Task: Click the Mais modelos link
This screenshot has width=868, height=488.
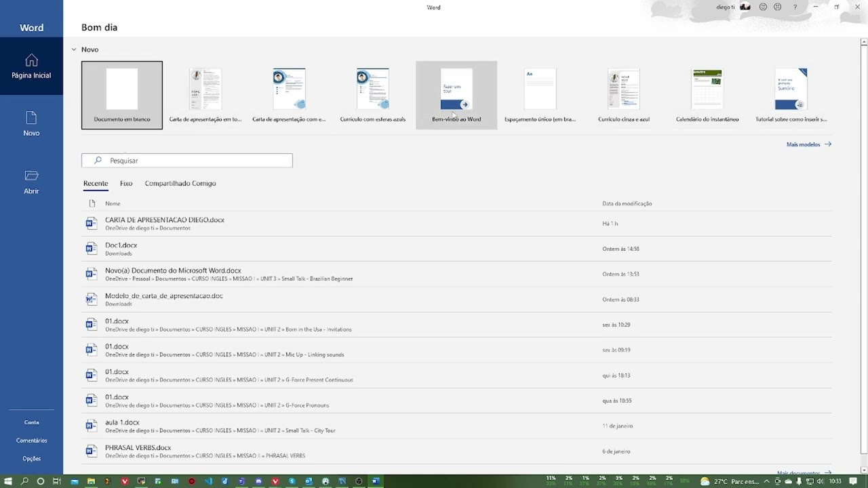Action: coord(808,144)
